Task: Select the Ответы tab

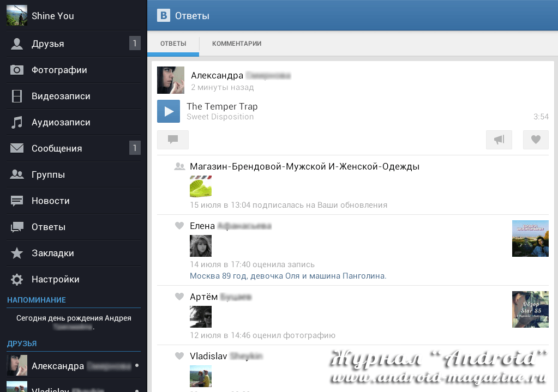Action: [x=173, y=44]
